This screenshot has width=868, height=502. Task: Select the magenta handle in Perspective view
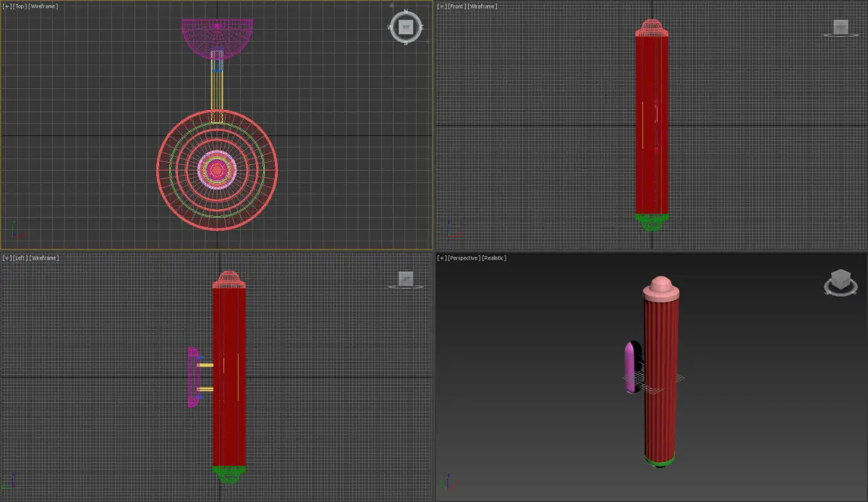[629, 367]
